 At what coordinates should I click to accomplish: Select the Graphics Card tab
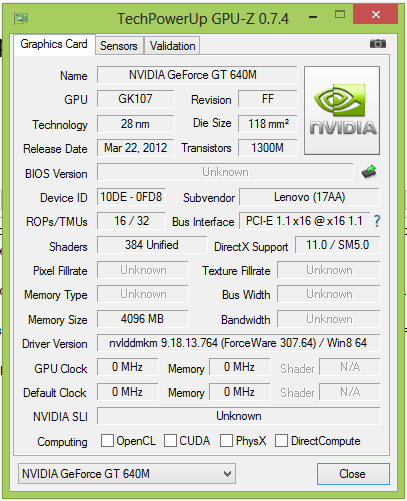tap(54, 44)
